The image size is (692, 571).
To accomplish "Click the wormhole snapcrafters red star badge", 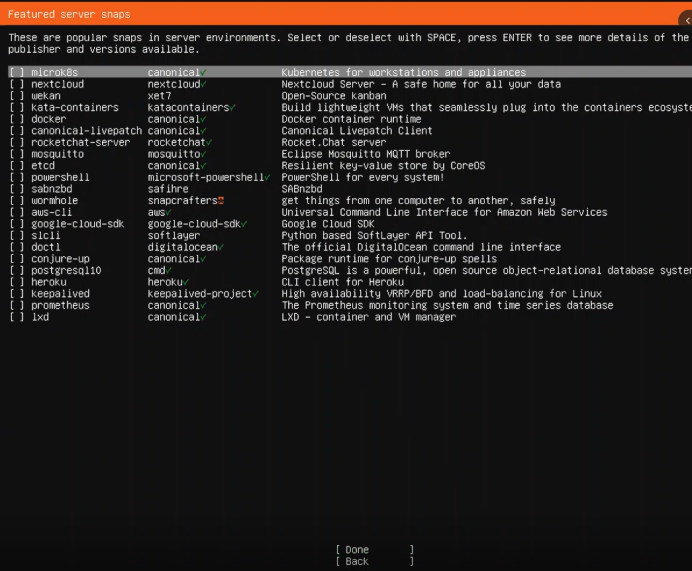I will [220, 201].
